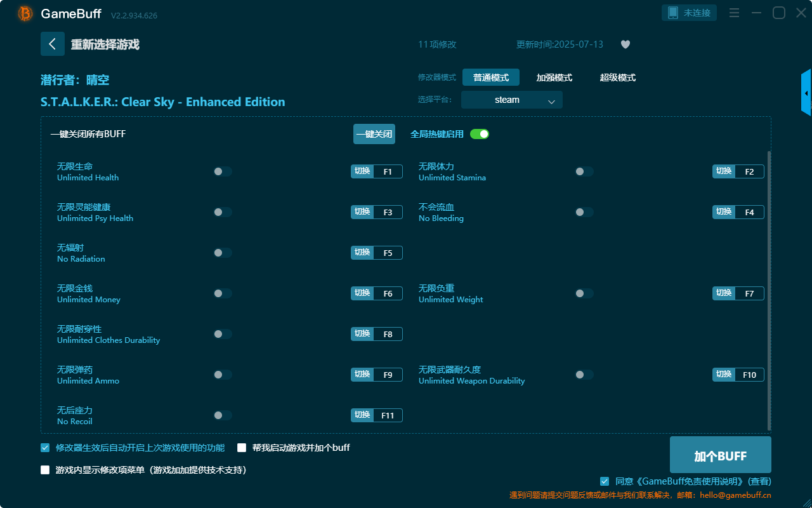Enable Unlimited Clothes Durability toggle

tap(223, 334)
